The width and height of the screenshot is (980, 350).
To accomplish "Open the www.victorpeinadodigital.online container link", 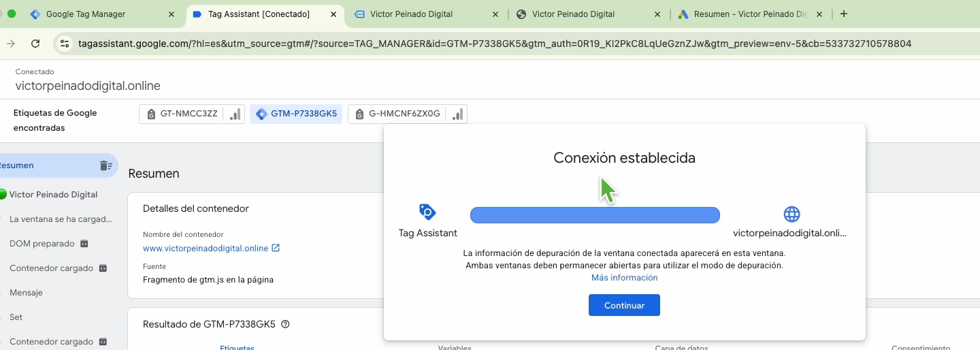I will pyautogui.click(x=206, y=249).
